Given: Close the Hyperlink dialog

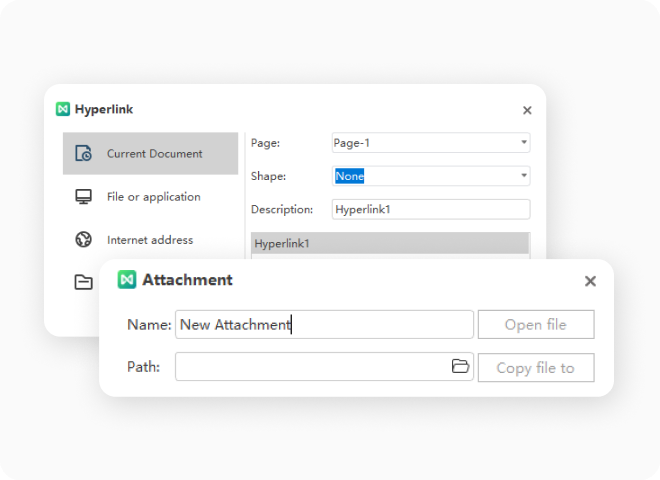Looking at the screenshot, I should click(x=527, y=110).
